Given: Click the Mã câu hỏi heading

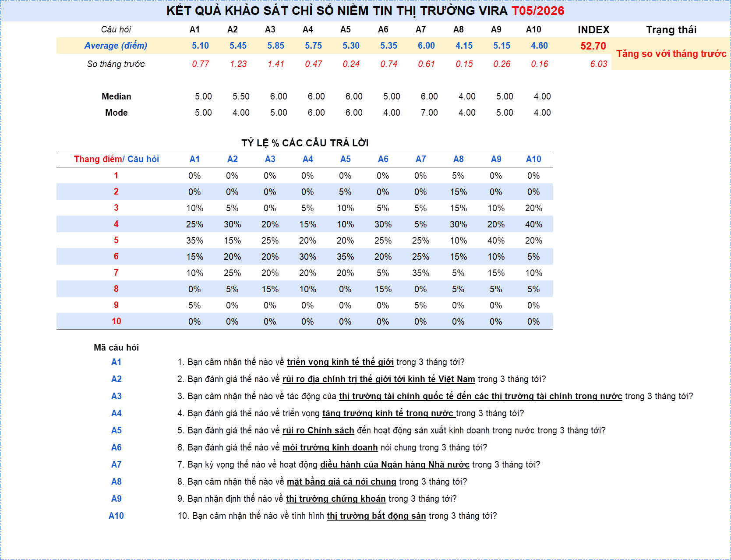Looking at the screenshot, I should coord(116,347).
